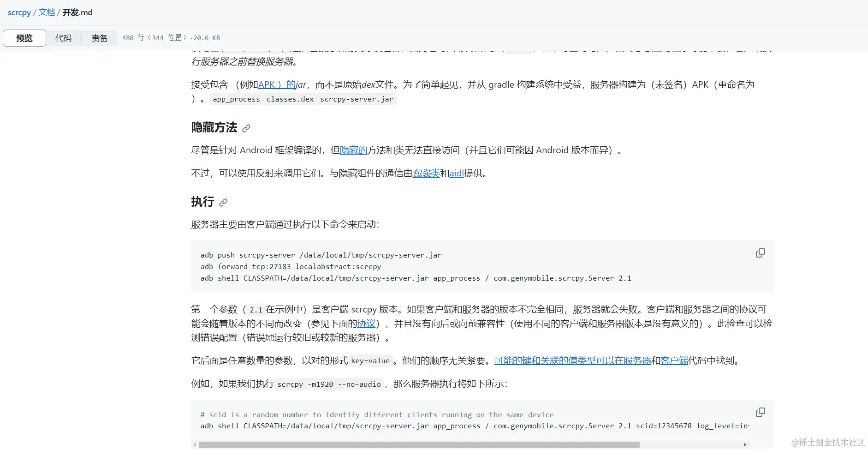The width and height of the screenshot is (868, 450).
Task: Click the scrcpy -m1920 --no-audio inline code
Action: pyautogui.click(x=329, y=384)
